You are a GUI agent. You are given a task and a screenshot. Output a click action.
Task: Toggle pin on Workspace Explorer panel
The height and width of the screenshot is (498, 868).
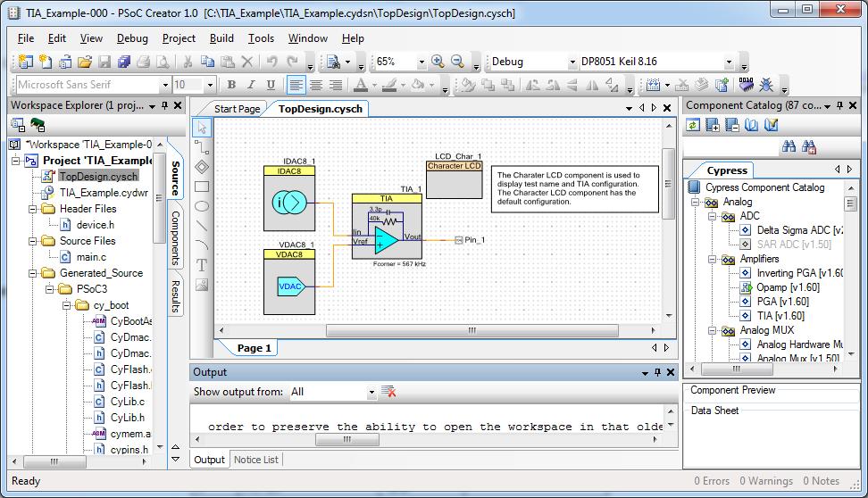coord(164,105)
